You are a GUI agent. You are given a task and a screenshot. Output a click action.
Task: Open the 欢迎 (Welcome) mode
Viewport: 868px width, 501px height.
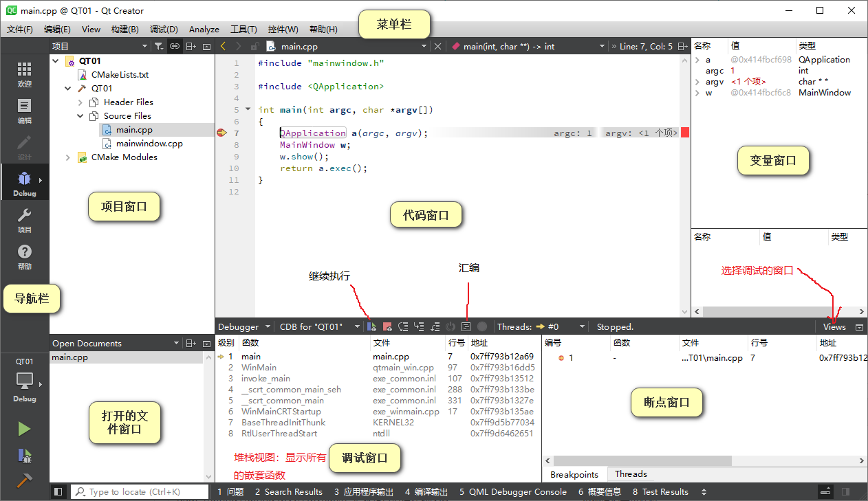click(25, 74)
